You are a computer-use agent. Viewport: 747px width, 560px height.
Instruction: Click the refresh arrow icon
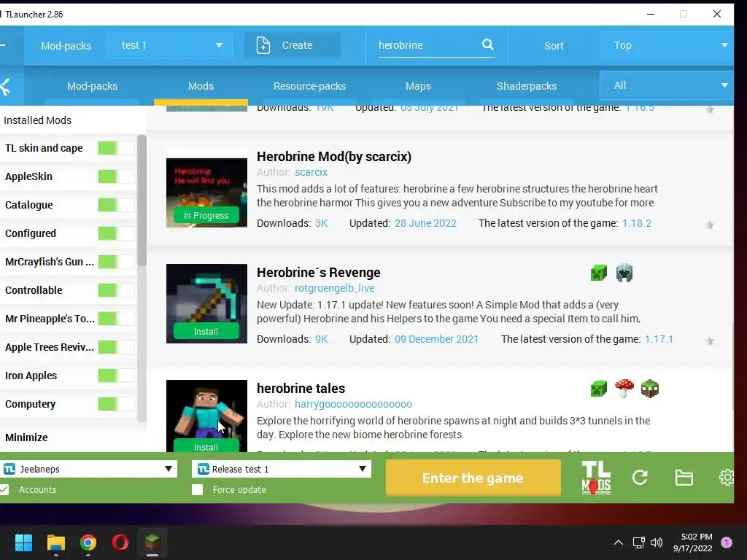click(x=640, y=477)
